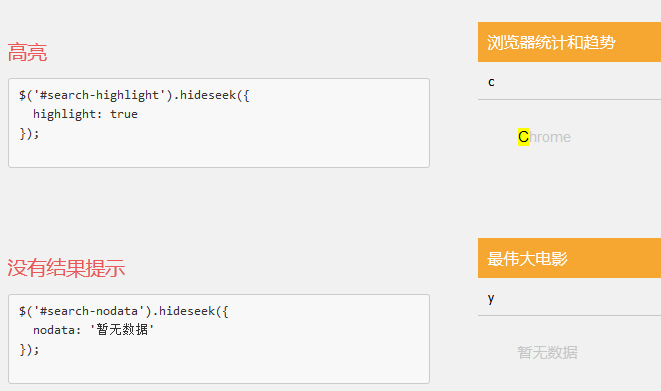The height and width of the screenshot is (391, 661).
Task: Click the '#search-highlight' hideseek code line
Action: 134,95
